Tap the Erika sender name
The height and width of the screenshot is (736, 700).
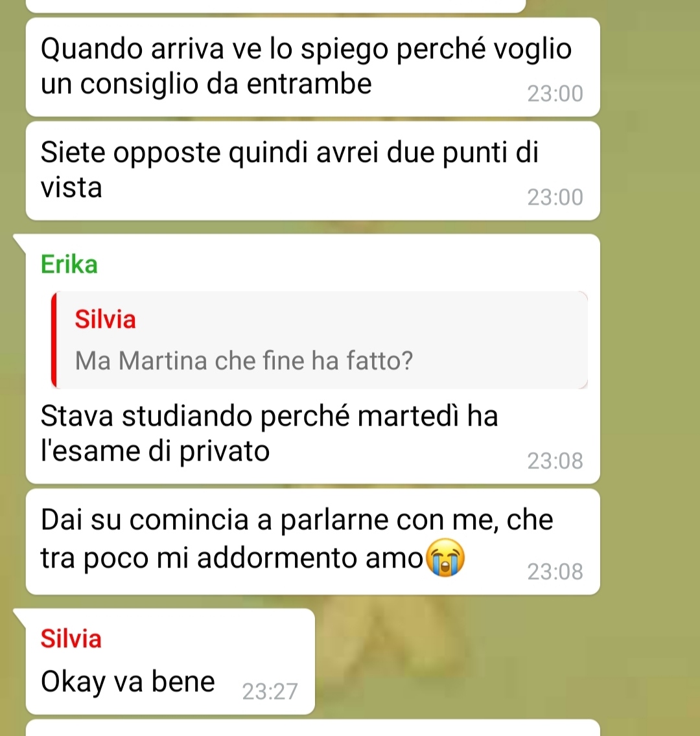[x=69, y=264]
